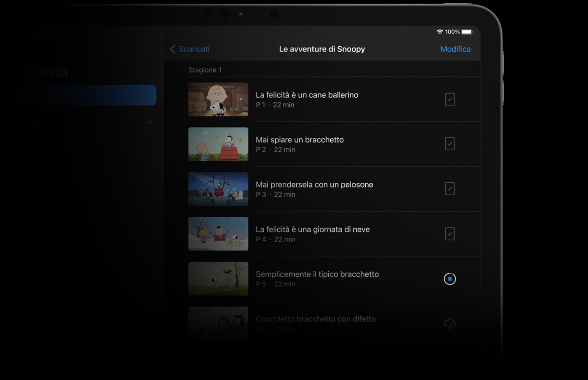Screen dimensions: 588x380
Task: Toggle downloaded checkmark for Mai spiare un bracchetto
Action: 449,144
